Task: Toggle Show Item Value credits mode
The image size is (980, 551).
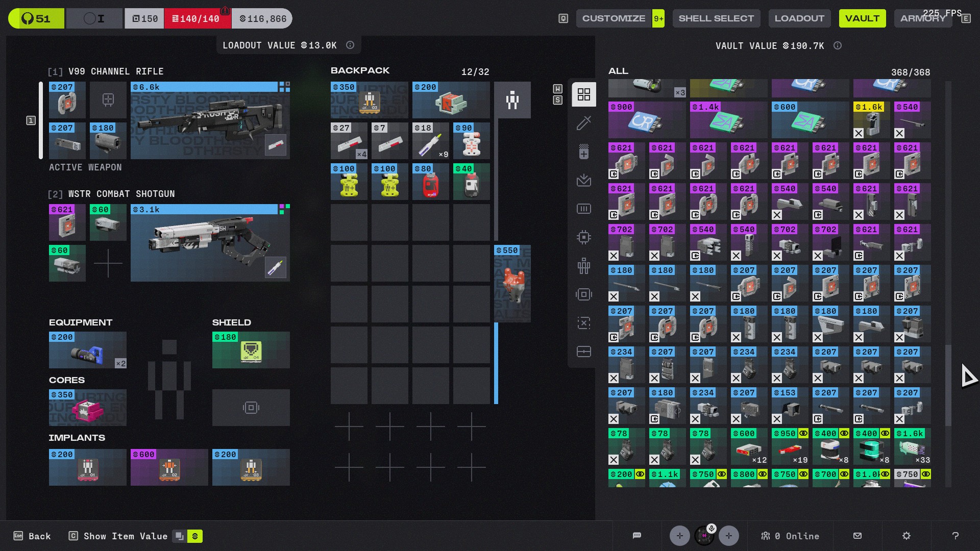Action: 195,536
